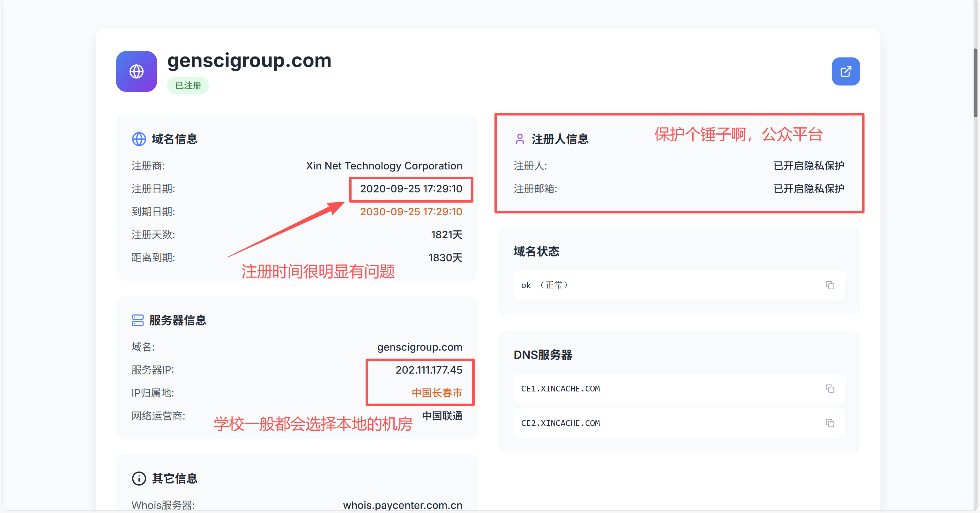Screen dimensions: 980x513
Task: Open domain in new window icon
Action: click(x=845, y=71)
